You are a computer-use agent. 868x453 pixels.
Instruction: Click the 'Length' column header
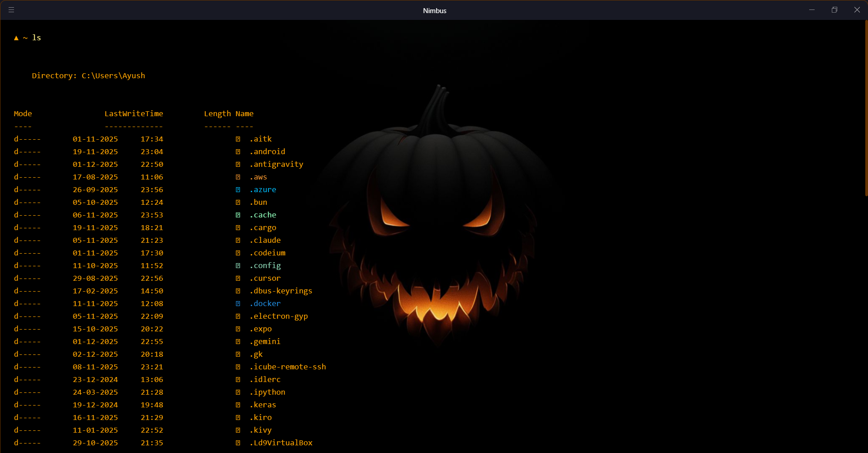pyautogui.click(x=218, y=114)
